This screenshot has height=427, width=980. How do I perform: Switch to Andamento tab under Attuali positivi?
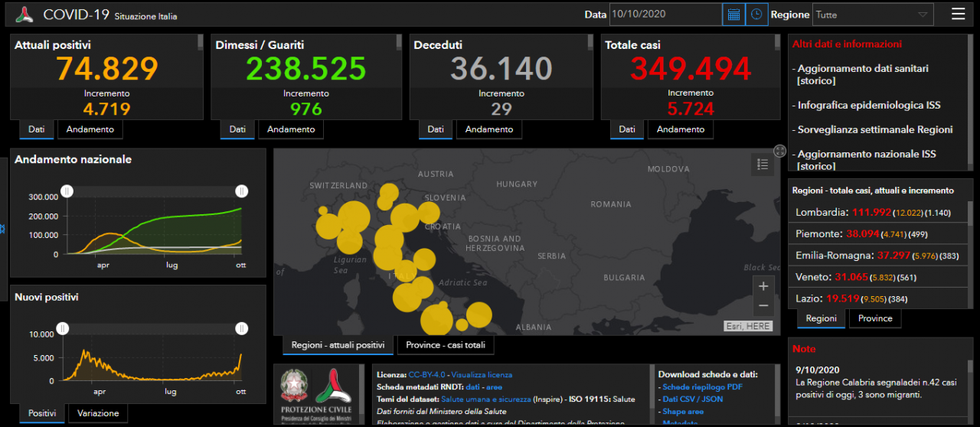[90, 129]
